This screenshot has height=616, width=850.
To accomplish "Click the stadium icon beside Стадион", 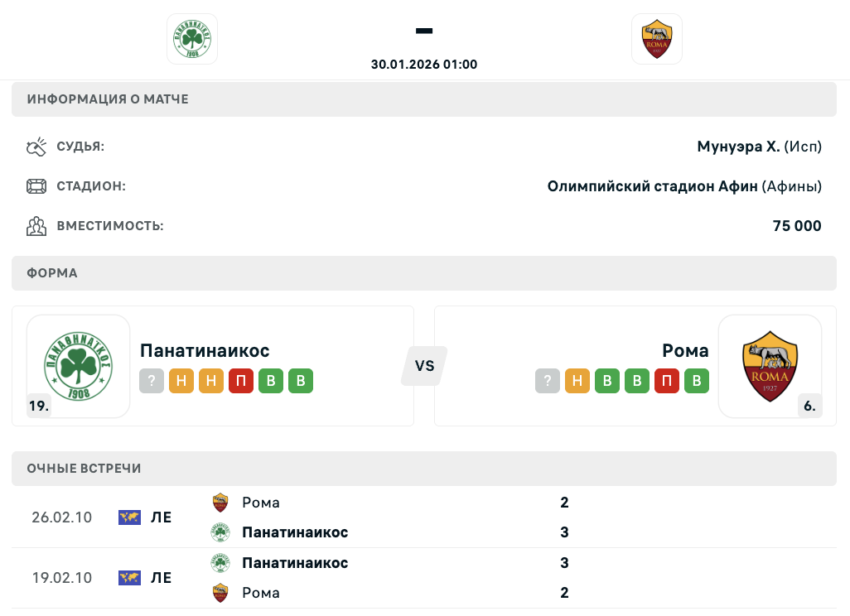I will click(x=36, y=186).
